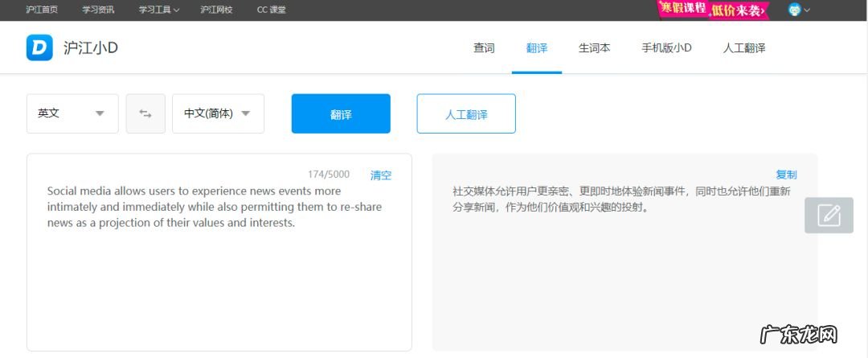Swap source and target languages
868x358 pixels.
pyautogui.click(x=145, y=113)
